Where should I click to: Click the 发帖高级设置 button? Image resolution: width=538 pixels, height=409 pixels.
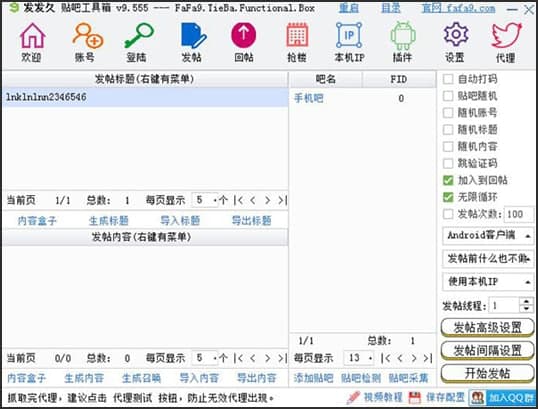click(488, 328)
